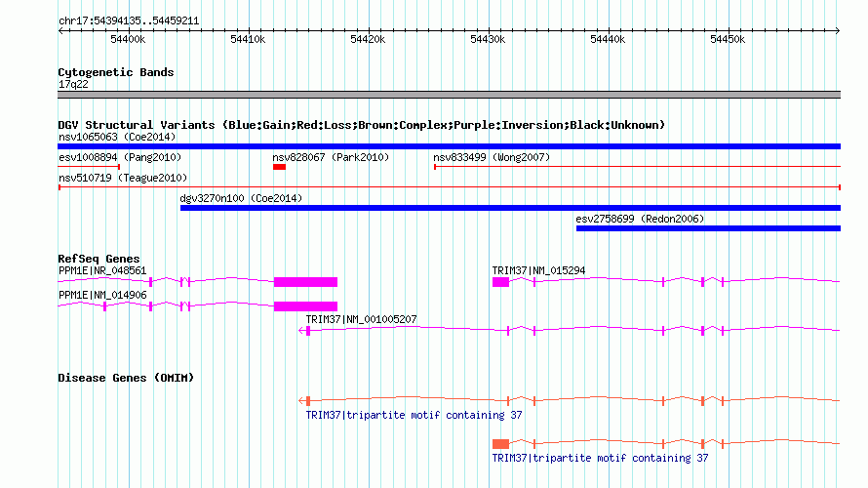Click the arrowhead end of the upper OMIM TRIM37 gene
Viewport: 868px width, 488px height.
click(x=304, y=400)
